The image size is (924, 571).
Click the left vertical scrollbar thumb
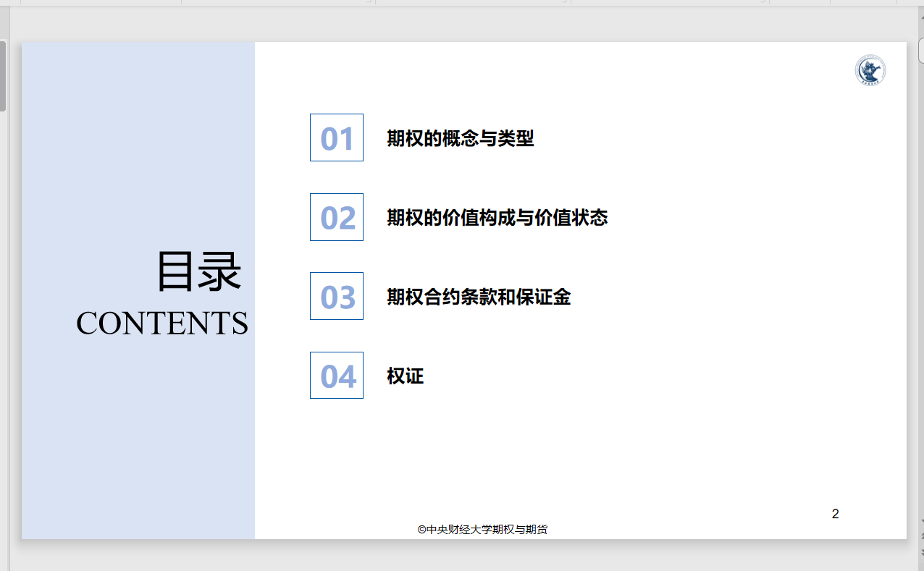click(3, 76)
